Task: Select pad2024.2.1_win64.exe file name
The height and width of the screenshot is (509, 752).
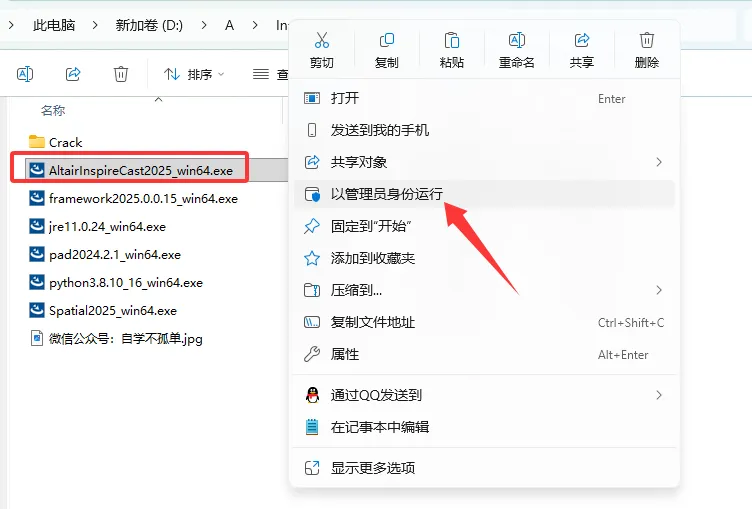Action: pos(115,255)
